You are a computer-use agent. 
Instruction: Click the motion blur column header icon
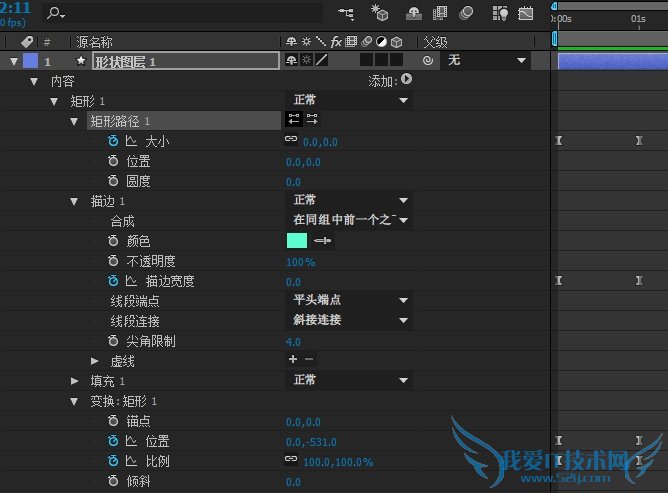tap(366, 42)
